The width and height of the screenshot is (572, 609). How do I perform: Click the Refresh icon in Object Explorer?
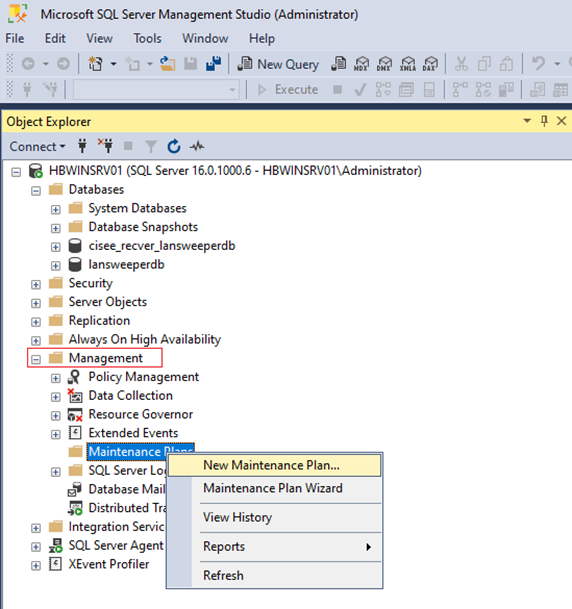pyautogui.click(x=174, y=146)
